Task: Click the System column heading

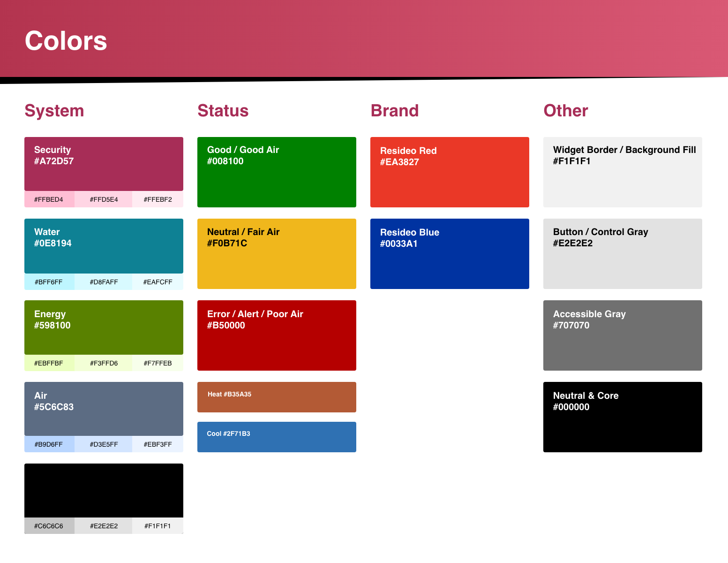Action: (54, 111)
